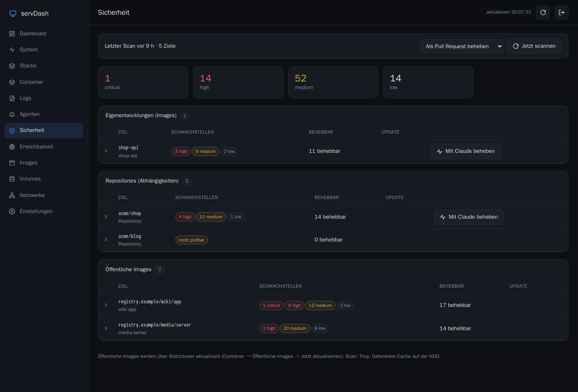Click the Netzwerke network icon
The image size is (578, 392).
point(12,195)
